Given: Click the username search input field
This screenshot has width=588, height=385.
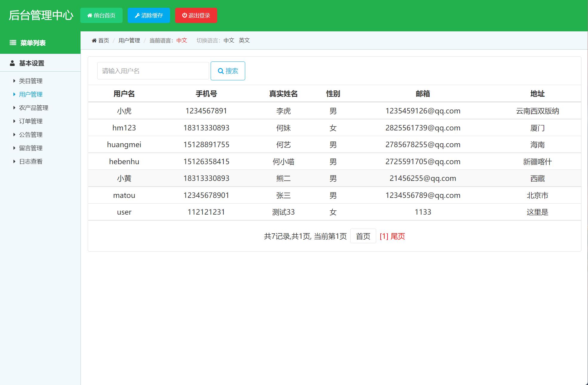Looking at the screenshot, I should [152, 70].
